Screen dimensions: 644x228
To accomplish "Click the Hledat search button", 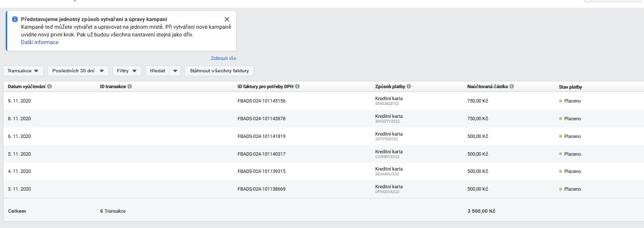I will pos(157,71).
